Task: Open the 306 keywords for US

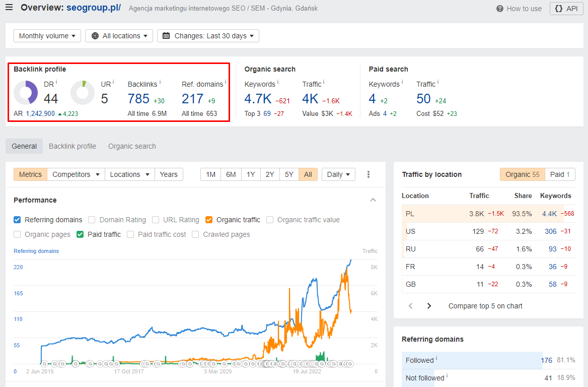Action: click(551, 232)
